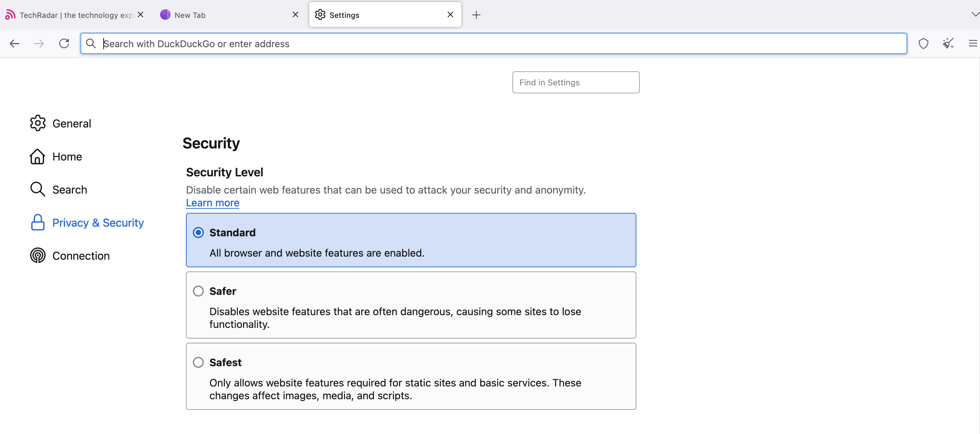Click the search magnifier in address bar
Viewport: 980px width, 434px height.
coord(91,43)
